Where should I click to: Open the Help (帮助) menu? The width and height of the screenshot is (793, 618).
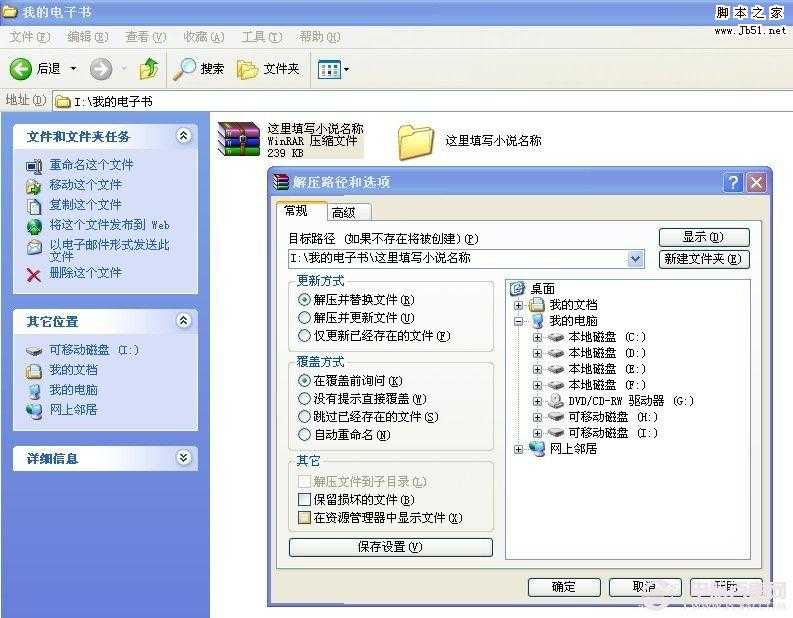pos(320,37)
